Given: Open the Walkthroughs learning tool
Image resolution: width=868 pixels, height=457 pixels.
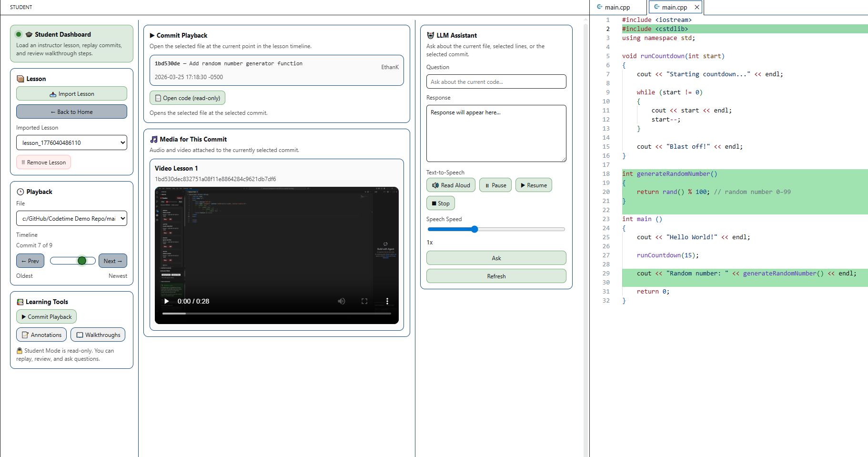Looking at the screenshot, I should [x=98, y=335].
